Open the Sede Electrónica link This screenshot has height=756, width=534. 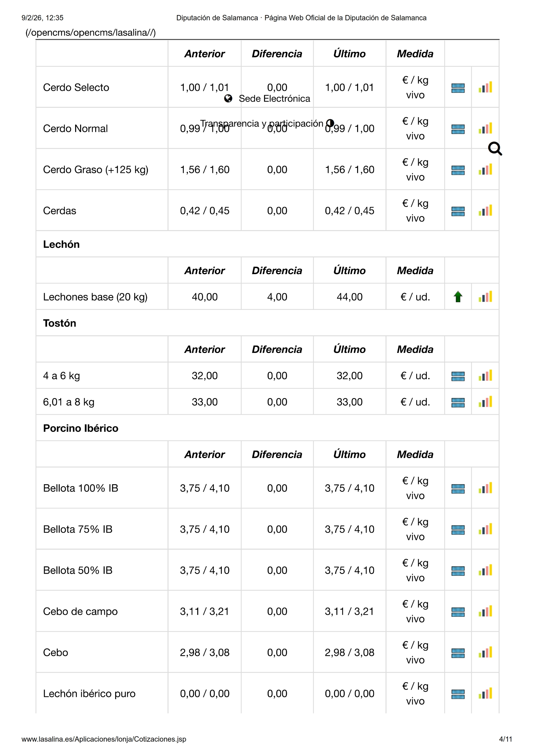click(274, 99)
